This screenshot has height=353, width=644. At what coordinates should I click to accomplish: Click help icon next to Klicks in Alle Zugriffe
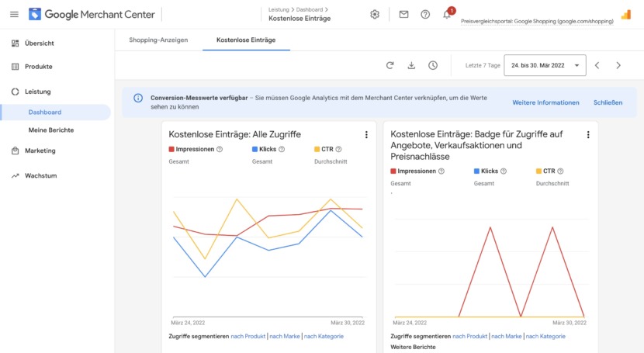[x=282, y=150]
